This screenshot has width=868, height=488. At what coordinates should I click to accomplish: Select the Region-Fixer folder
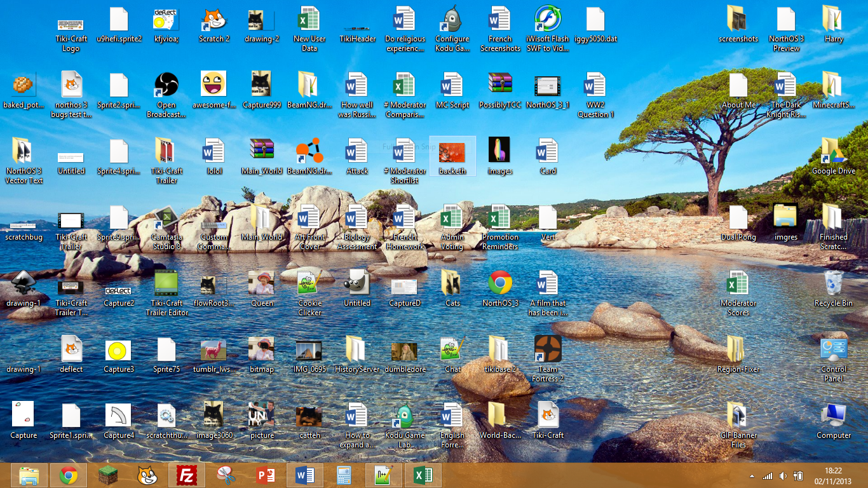(x=738, y=355)
